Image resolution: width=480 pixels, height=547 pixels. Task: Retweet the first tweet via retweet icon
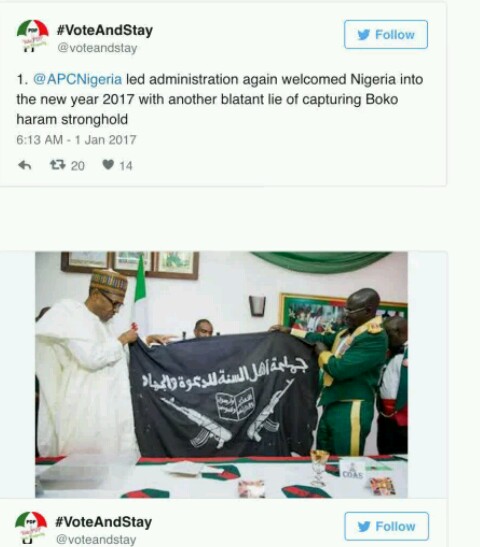tap(58, 165)
